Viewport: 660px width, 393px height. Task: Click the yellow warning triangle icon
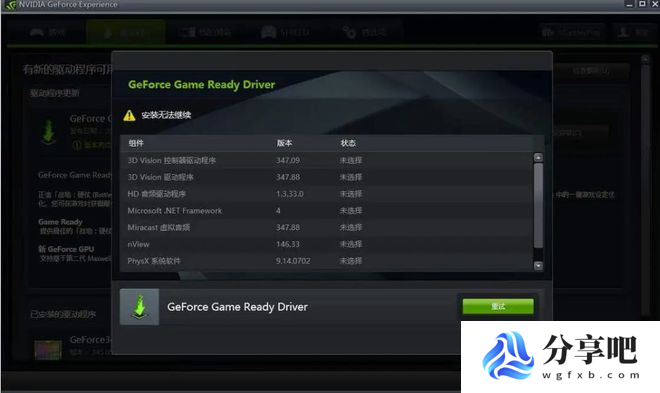click(129, 115)
